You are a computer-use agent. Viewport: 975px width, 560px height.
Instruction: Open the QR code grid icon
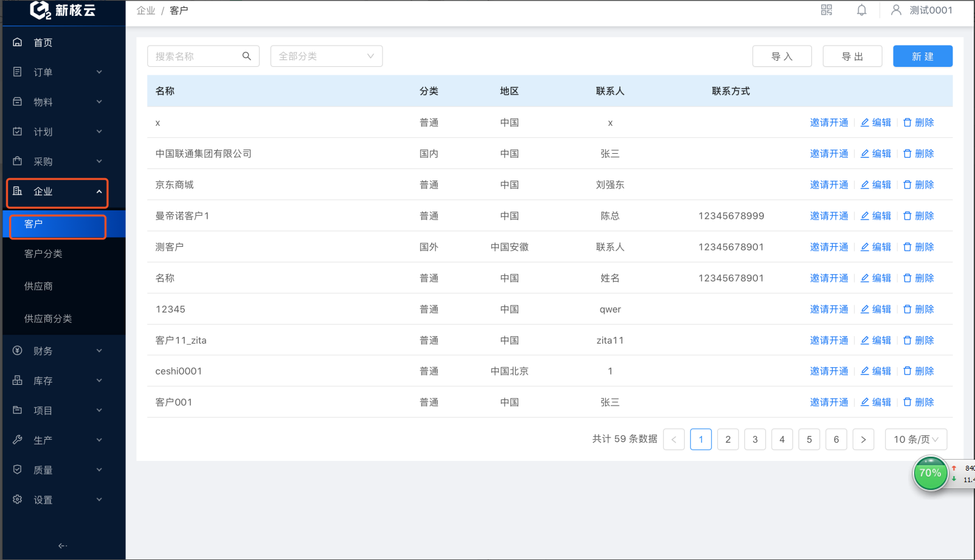(x=827, y=10)
